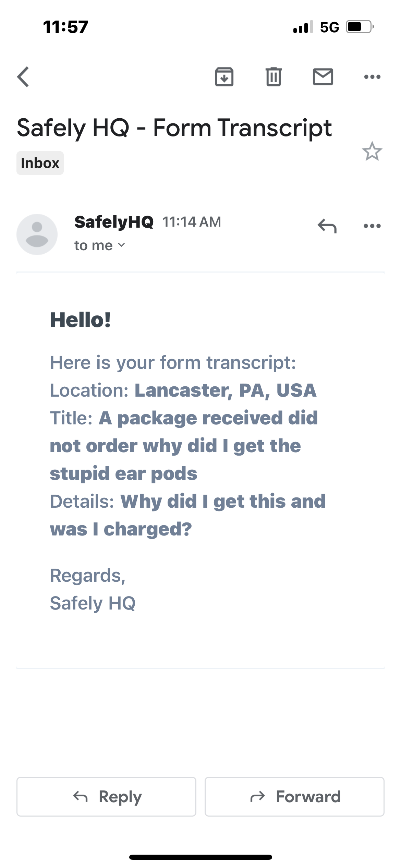Delete the email with trash icon
Viewport: 401px width, 868px height.
(x=274, y=77)
